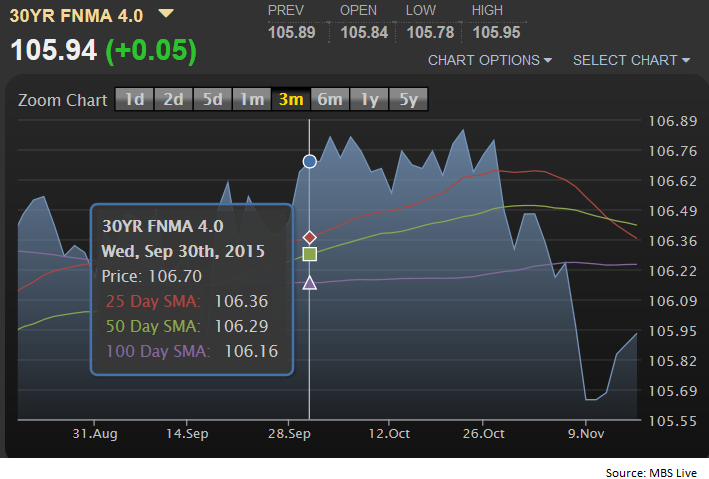Click the 105.55 y-axis label
709x479 pixels.
pos(673,421)
